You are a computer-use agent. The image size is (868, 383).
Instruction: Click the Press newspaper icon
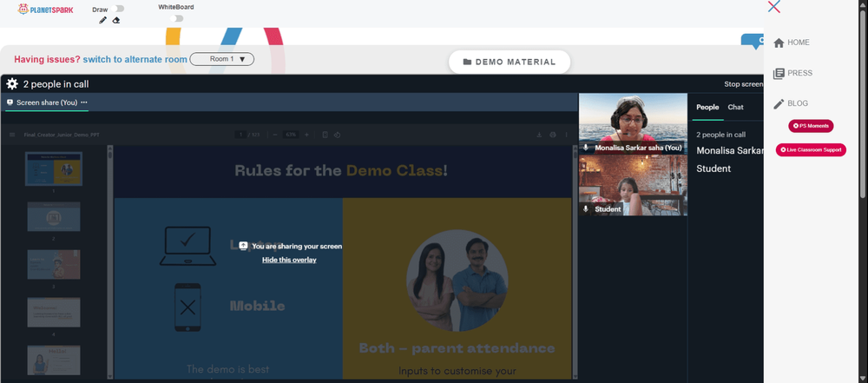[x=779, y=73]
